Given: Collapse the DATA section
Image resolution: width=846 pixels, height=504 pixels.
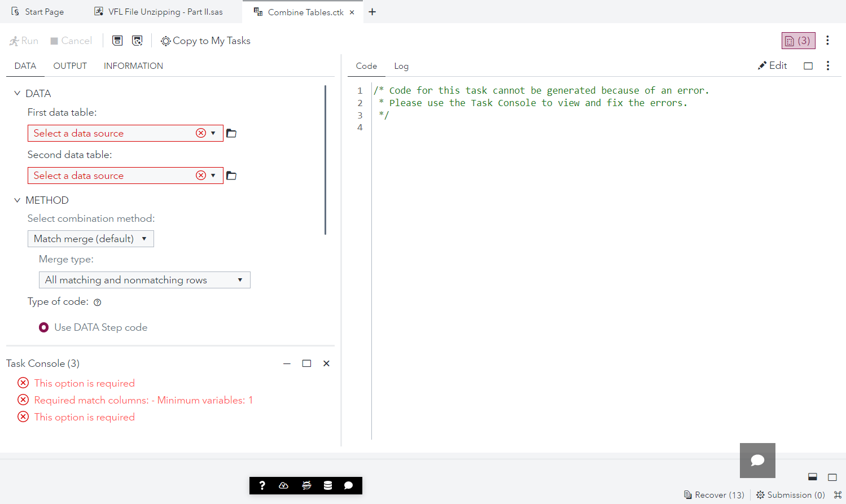Looking at the screenshot, I should pos(16,93).
